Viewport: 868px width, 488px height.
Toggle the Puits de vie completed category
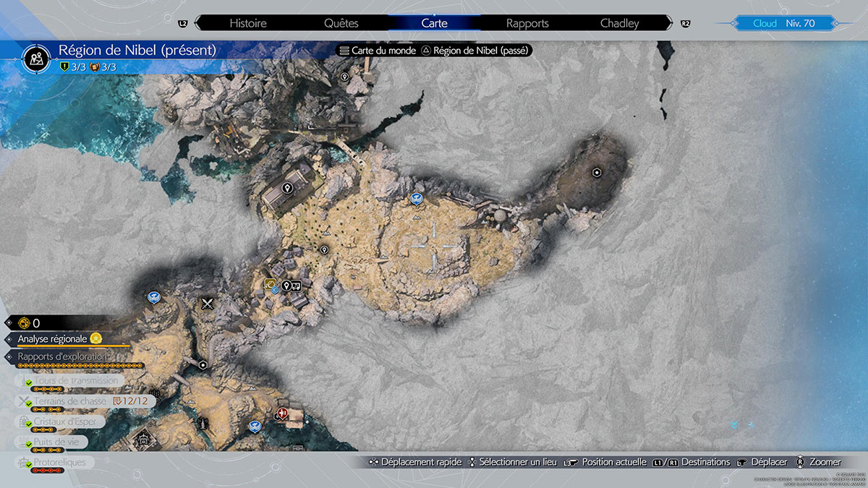point(58,441)
